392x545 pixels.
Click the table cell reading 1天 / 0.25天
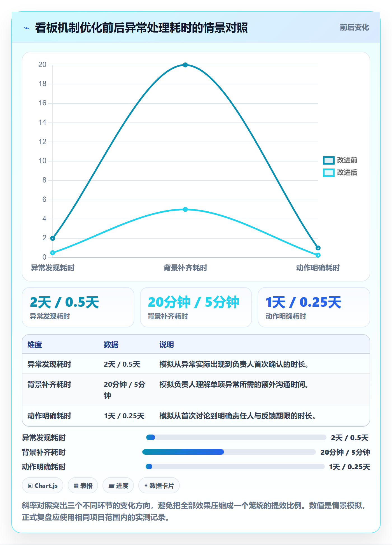[x=124, y=416]
